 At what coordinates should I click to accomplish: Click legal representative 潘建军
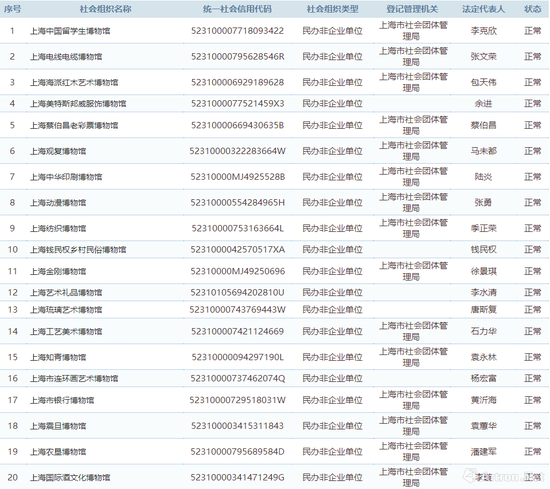pyautogui.click(x=483, y=451)
